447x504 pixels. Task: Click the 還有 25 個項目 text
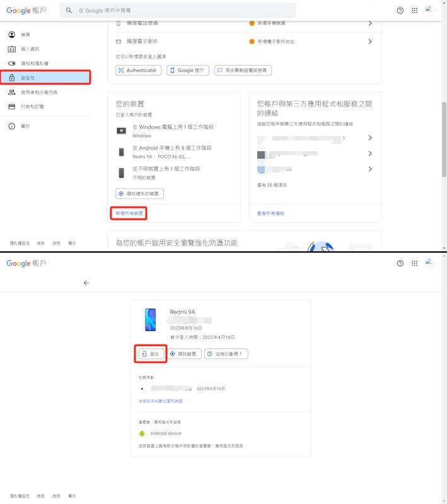tap(272, 185)
